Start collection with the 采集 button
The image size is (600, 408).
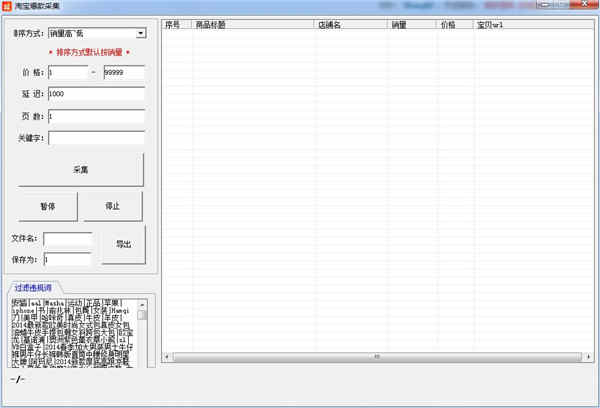tap(81, 170)
